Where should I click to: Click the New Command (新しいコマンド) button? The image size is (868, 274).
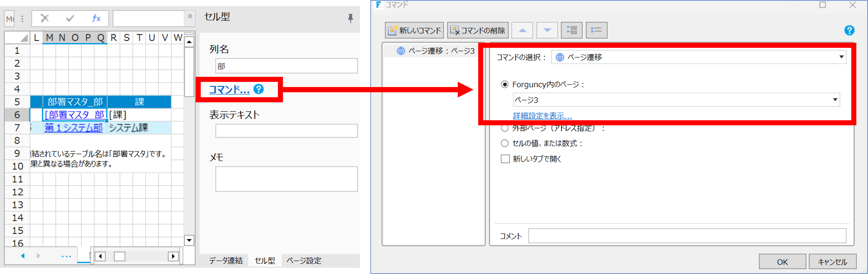(x=414, y=30)
